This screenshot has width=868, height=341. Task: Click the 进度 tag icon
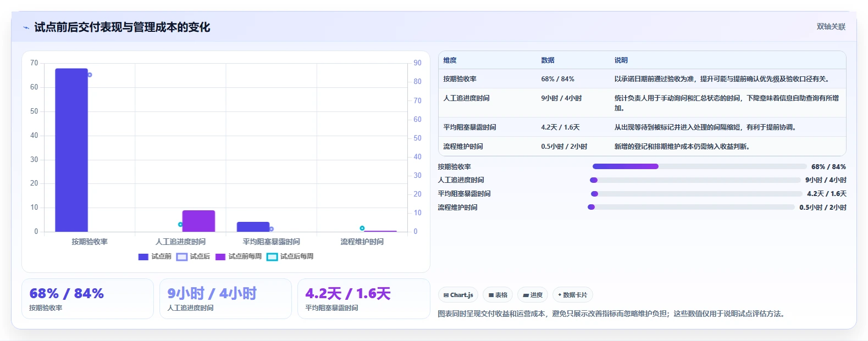526,295
